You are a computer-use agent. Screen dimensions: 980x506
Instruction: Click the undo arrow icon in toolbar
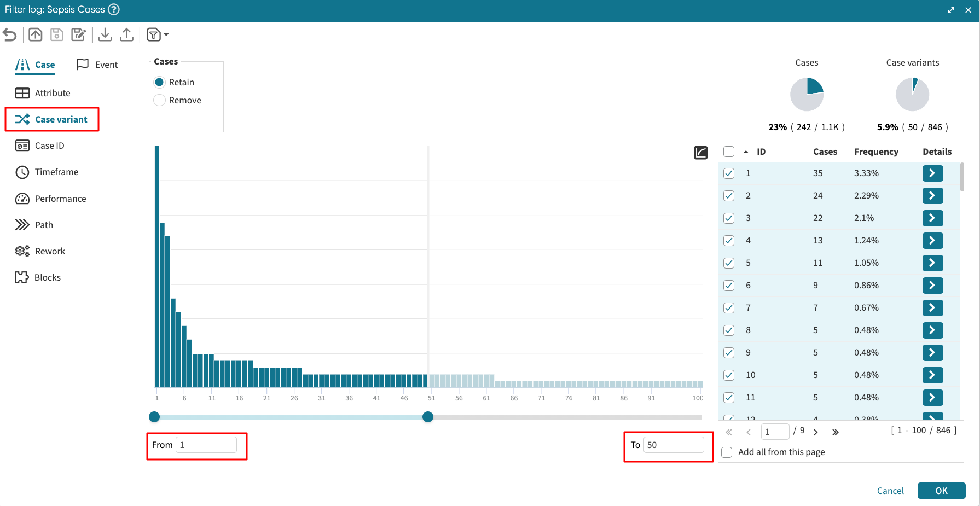(x=10, y=34)
